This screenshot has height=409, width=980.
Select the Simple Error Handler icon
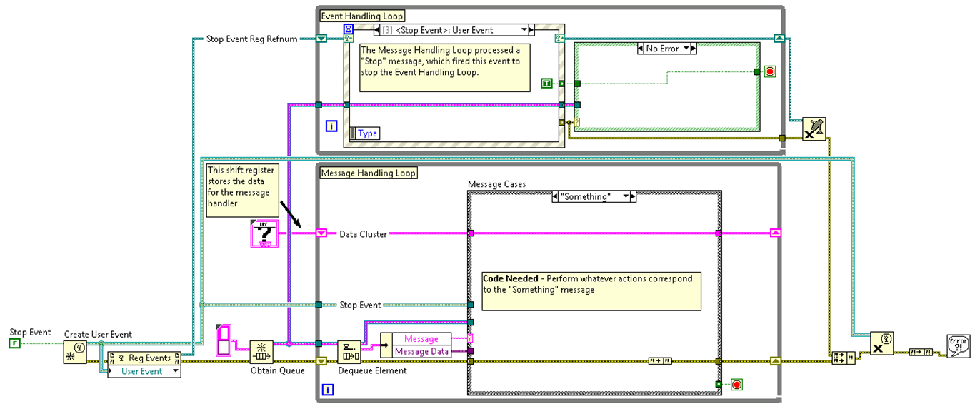(958, 345)
